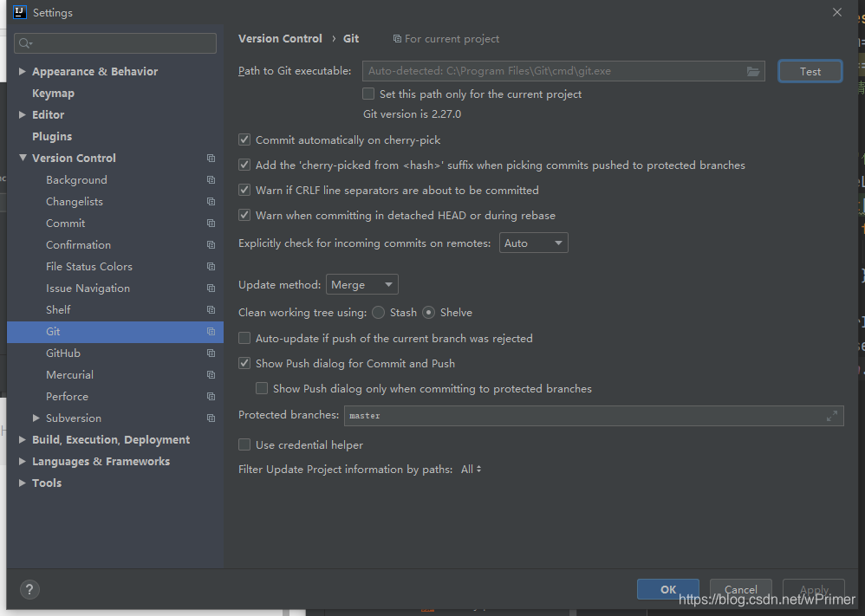This screenshot has height=616, width=865.
Task: Click the search magnifier icon
Action: tap(25, 43)
